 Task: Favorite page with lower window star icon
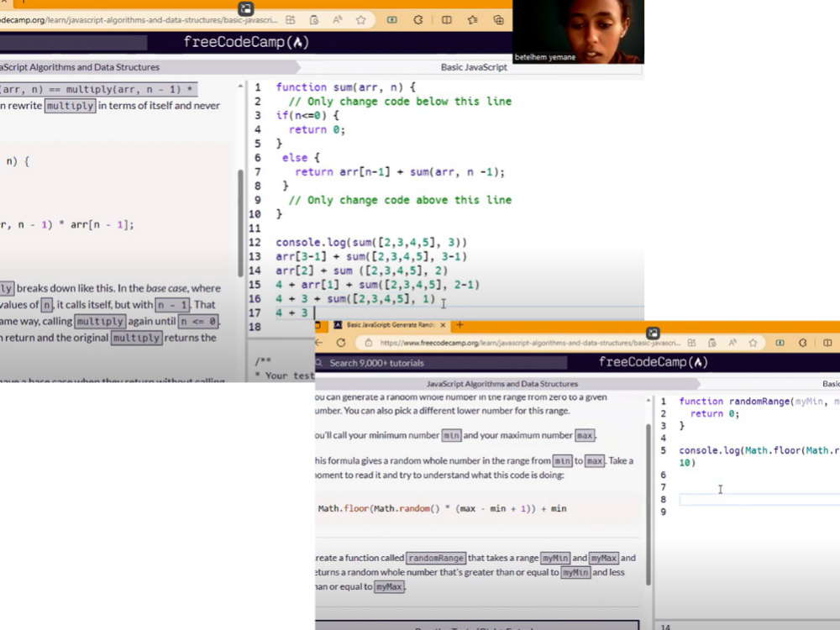pyautogui.click(x=753, y=343)
